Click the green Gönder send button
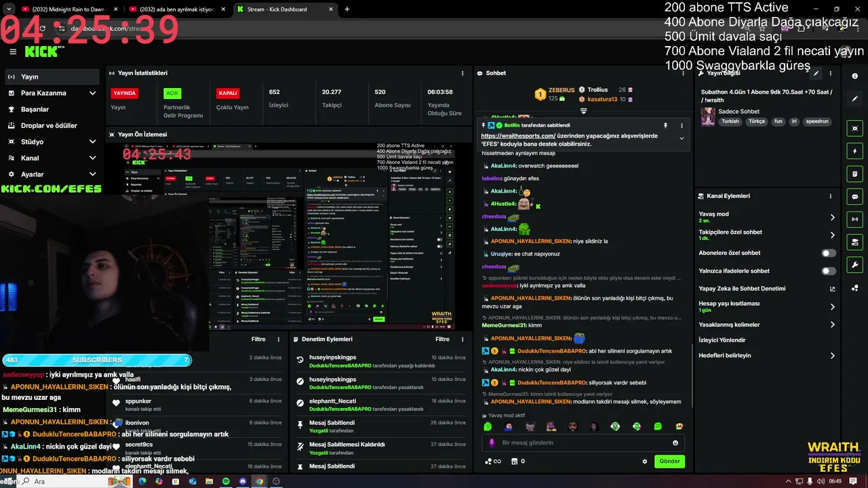 [x=669, y=462]
